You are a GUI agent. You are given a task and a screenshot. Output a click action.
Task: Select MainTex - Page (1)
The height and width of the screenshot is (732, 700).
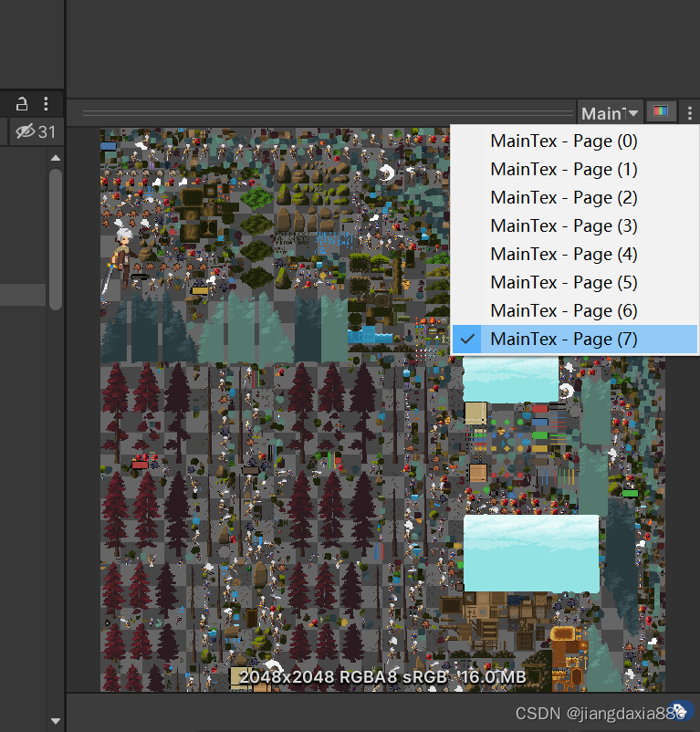click(x=575, y=169)
